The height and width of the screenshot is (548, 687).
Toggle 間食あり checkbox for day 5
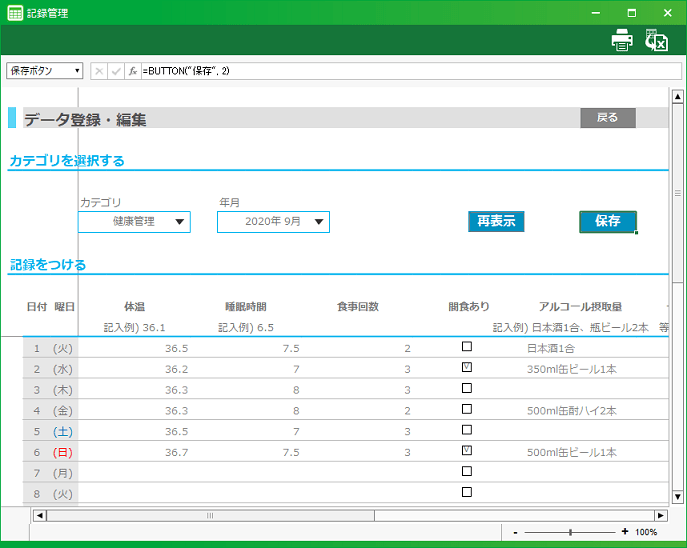pos(467,430)
